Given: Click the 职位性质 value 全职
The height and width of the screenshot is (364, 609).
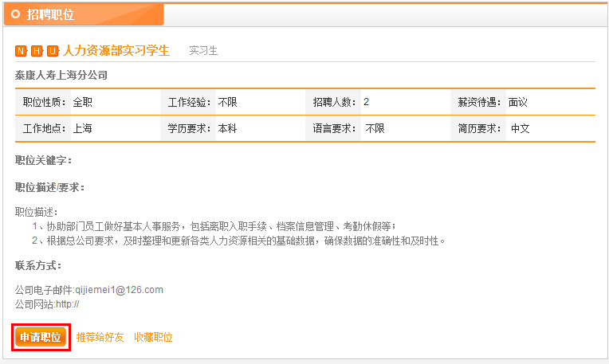Looking at the screenshot, I should [83, 102].
